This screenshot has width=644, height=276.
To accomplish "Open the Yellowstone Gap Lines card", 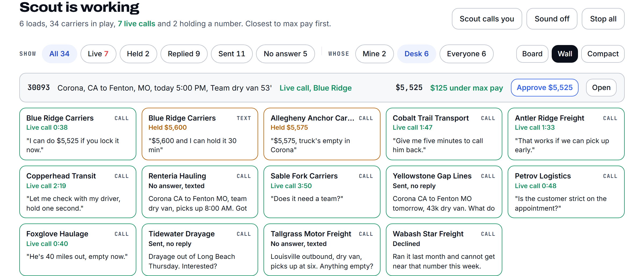I will [x=444, y=192].
